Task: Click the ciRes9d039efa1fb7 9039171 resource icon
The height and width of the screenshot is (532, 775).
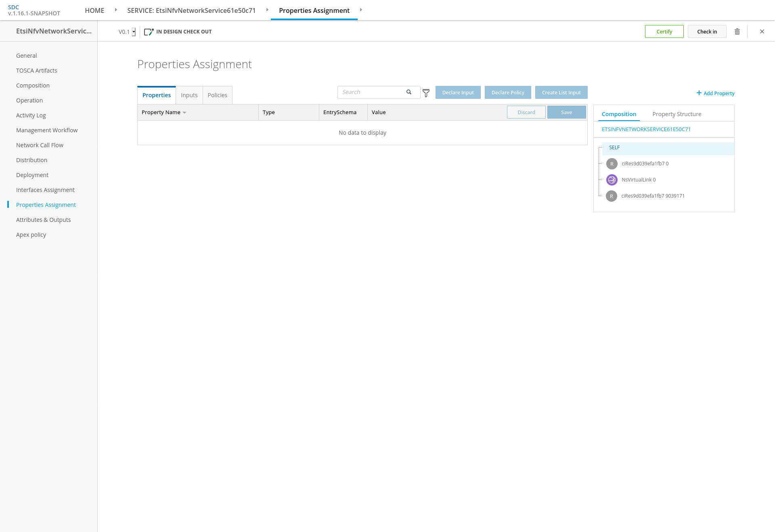Action: click(612, 196)
